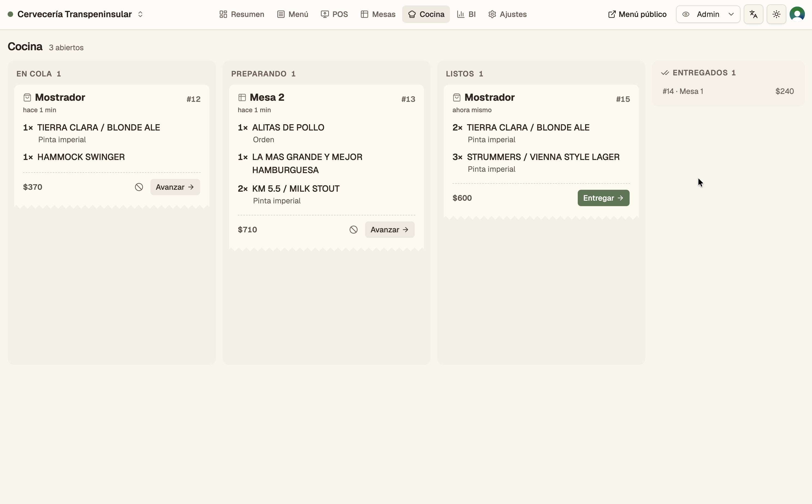Toggle the light/dark theme sun icon
The image size is (812, 504).
[x=776, y=14]
